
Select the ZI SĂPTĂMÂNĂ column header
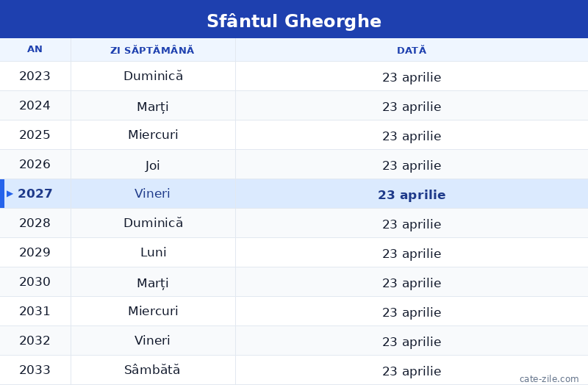152,50
